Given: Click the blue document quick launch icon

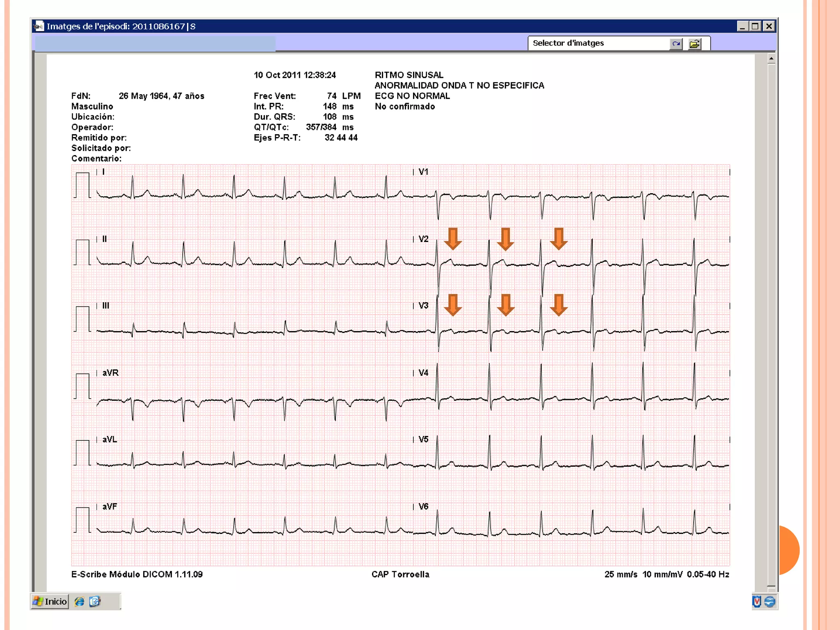Looking at the screenshot, I should (95, 601).
